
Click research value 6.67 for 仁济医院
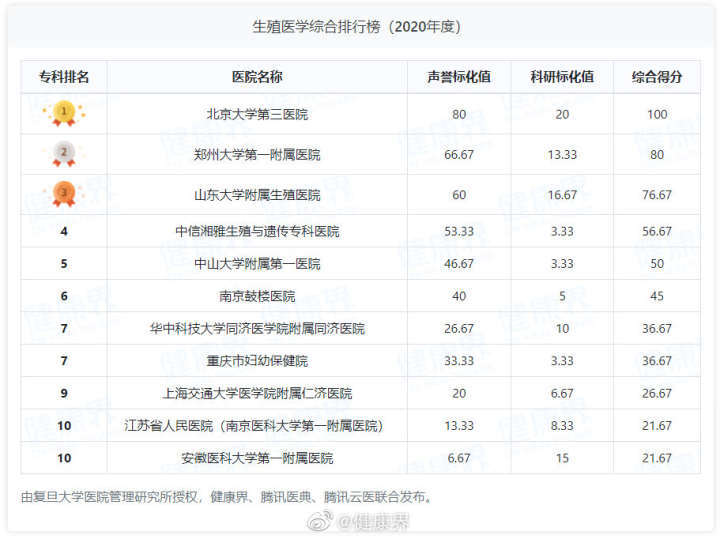coord(562,393)
